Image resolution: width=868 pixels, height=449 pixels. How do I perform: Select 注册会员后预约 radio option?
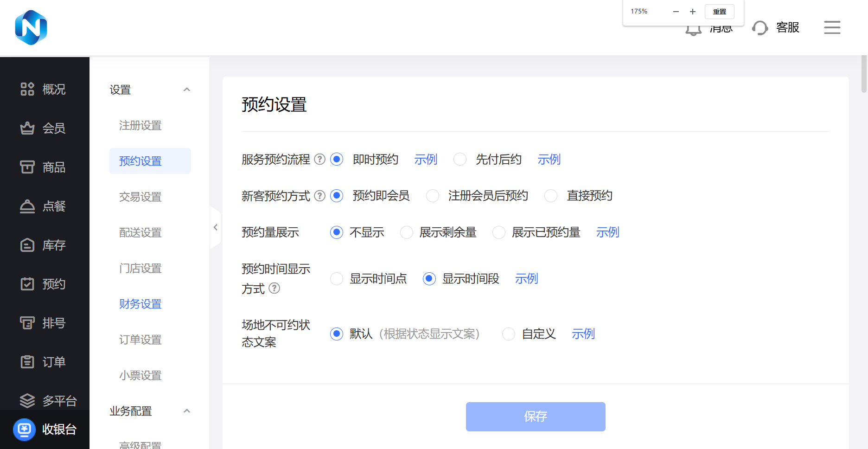(x=433, y=196)
